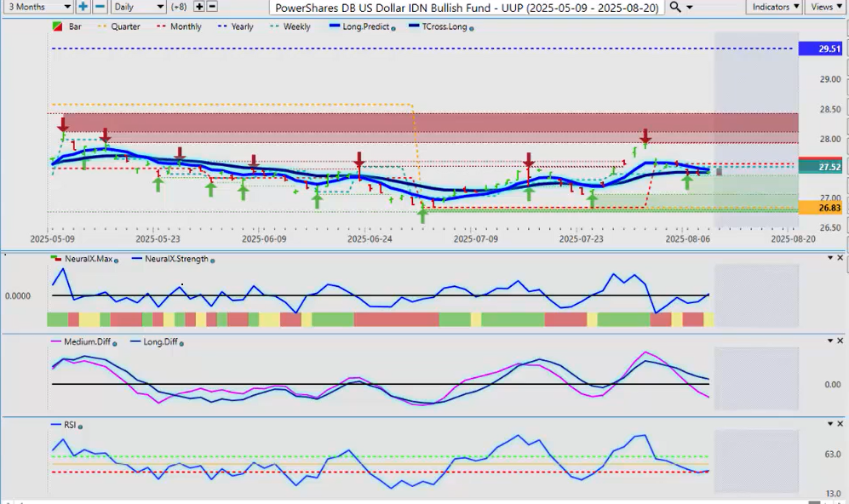The height and width of the screenshot is (504, 849).
Task: Click the black plus forecast-days button
Action: pos(199,7)
